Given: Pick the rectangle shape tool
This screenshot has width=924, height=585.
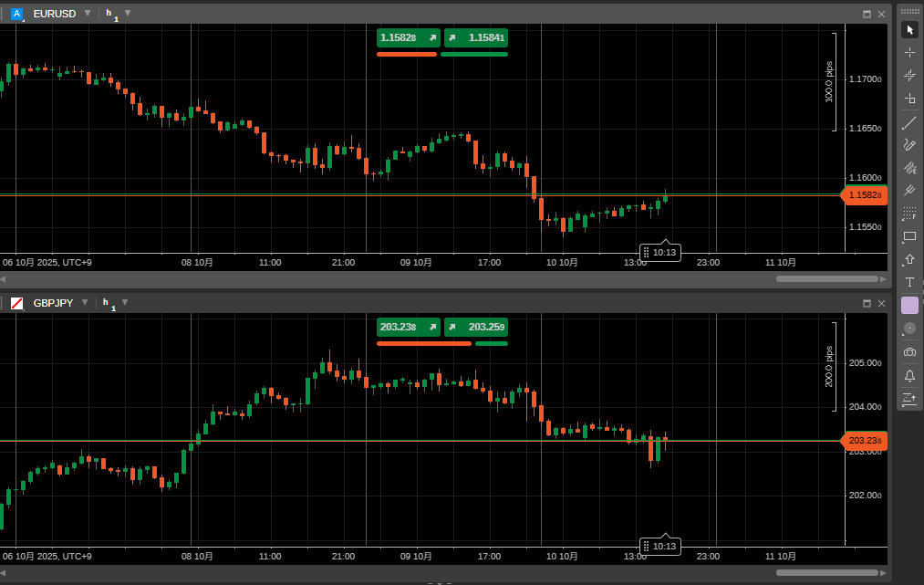Looking at the screenshot, I should 909,237.
